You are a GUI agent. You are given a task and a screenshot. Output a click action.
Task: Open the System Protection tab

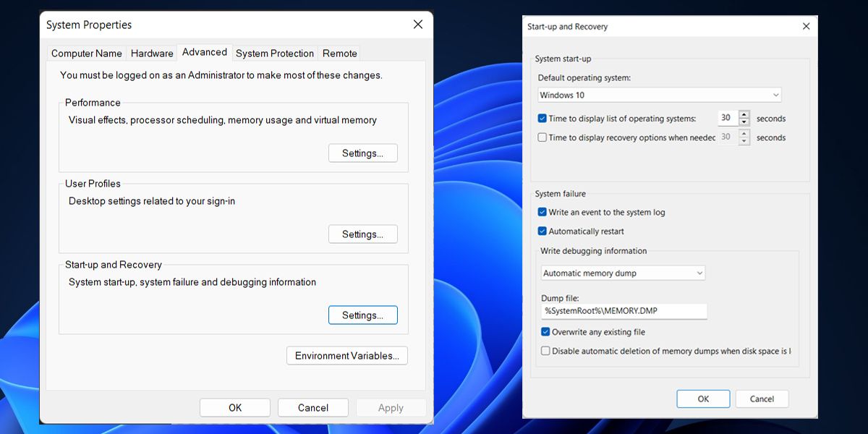(x=275, y=54)
